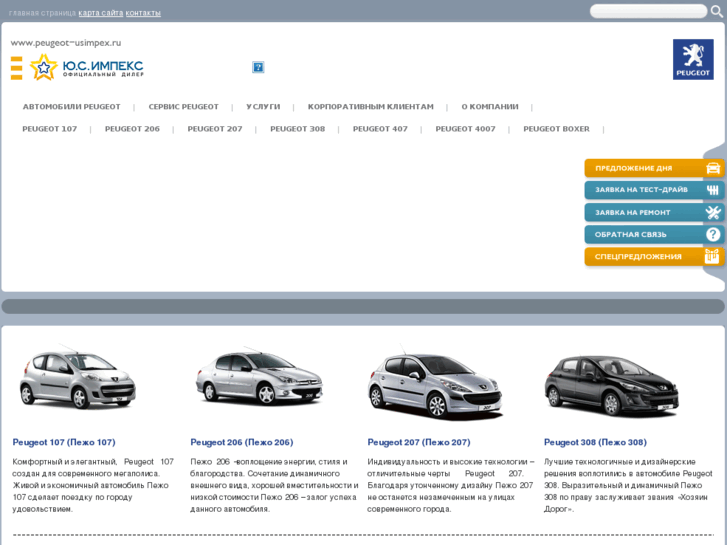This screenshot has height=545, width=727.
Task: Select Peugeot 308 in submenu
Action: 298,129
